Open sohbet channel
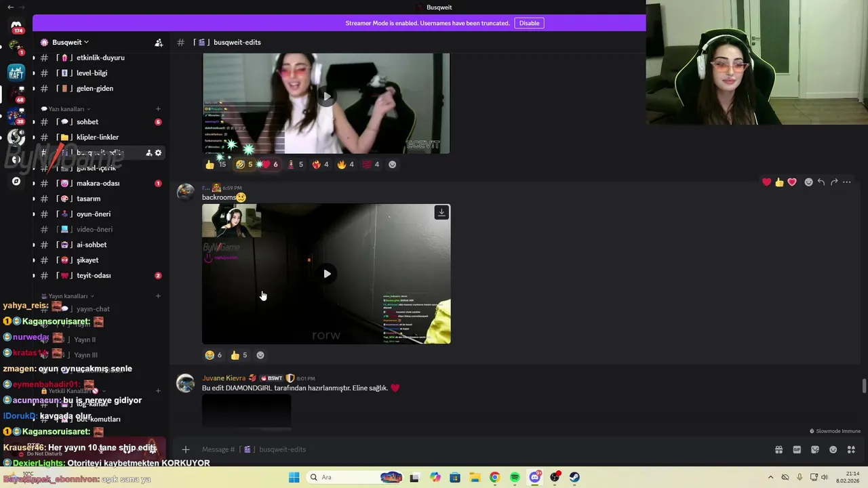The image size is (868, 488). click(x=100, y=122)
